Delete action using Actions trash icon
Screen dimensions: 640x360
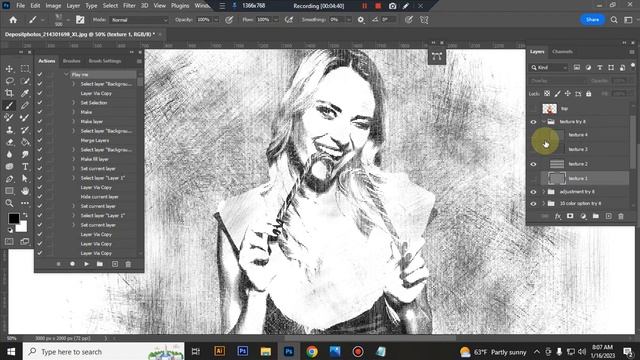tap(128, 264)
